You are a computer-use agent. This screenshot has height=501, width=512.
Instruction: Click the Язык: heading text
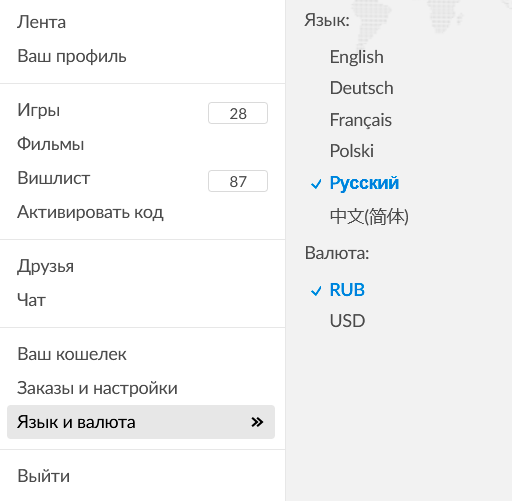pos(327,21)
